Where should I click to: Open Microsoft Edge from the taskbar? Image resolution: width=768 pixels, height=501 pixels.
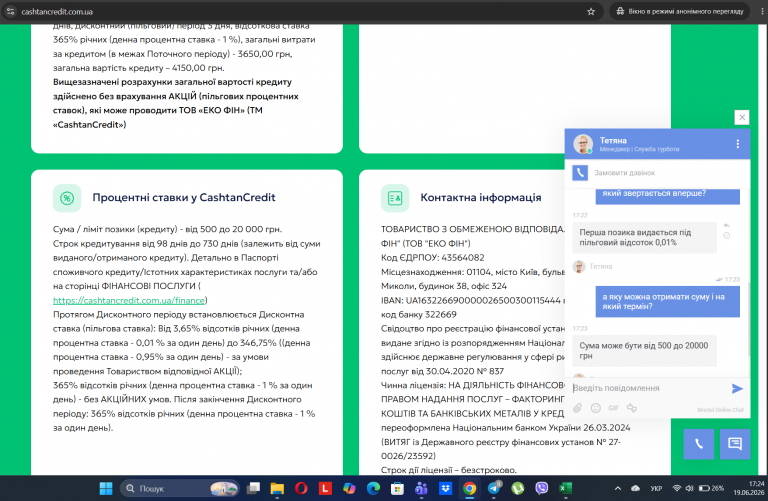pos(373,488)
